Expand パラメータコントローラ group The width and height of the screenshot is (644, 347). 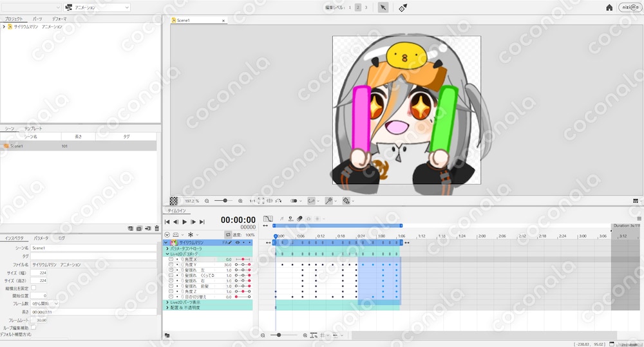[x=167, y=249]
